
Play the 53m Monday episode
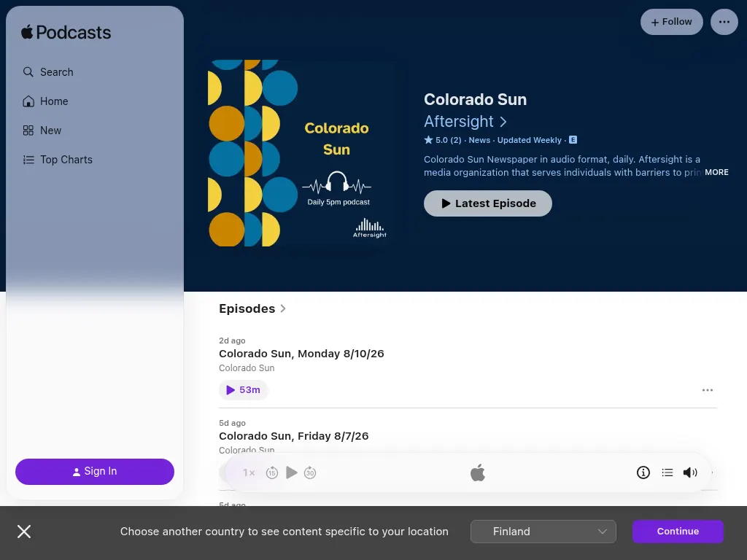(244, 390)
